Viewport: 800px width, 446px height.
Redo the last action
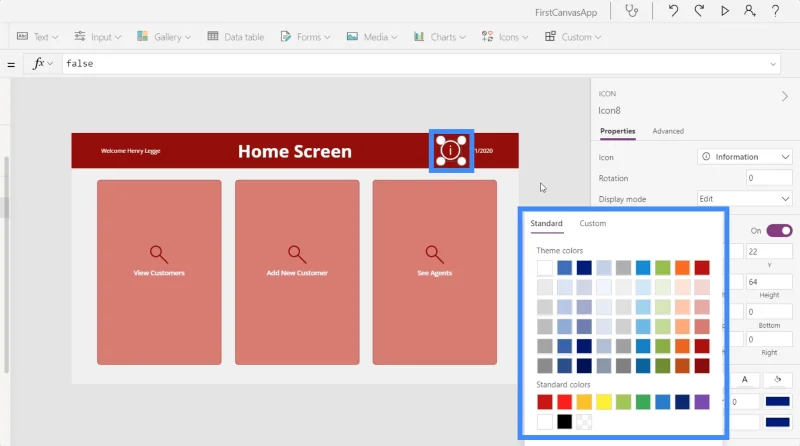pos(699,11)
